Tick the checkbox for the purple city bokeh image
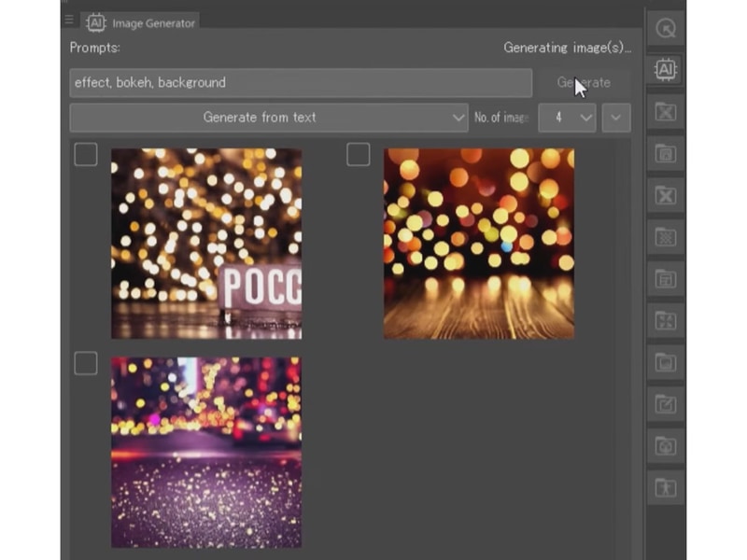The height and width of the screenshot is (560, 747). coord(86,363)
